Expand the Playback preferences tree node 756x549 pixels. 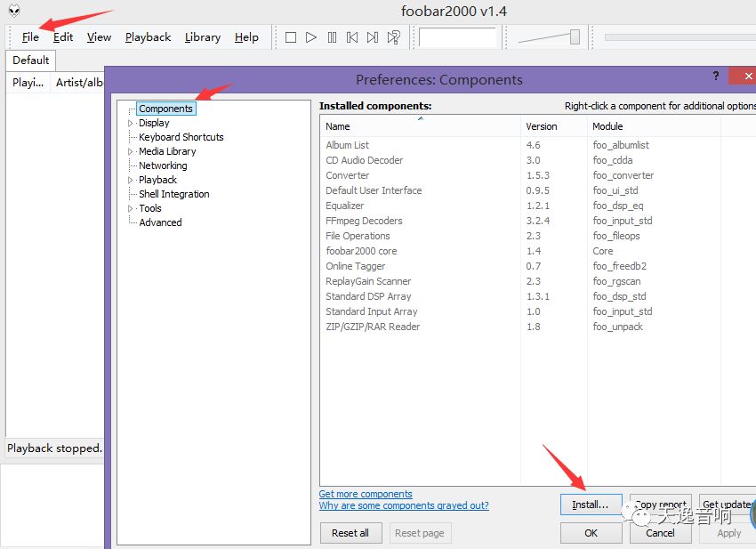[131, 181]
